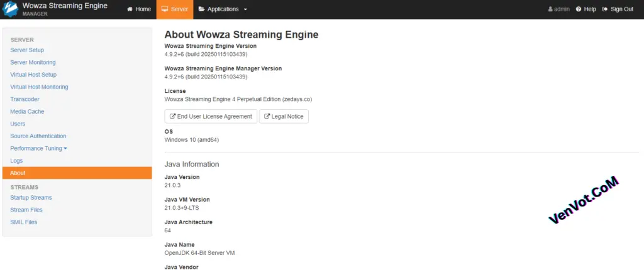Click the Java Vendor label
The image size is (644, 270).
[182, 267]
